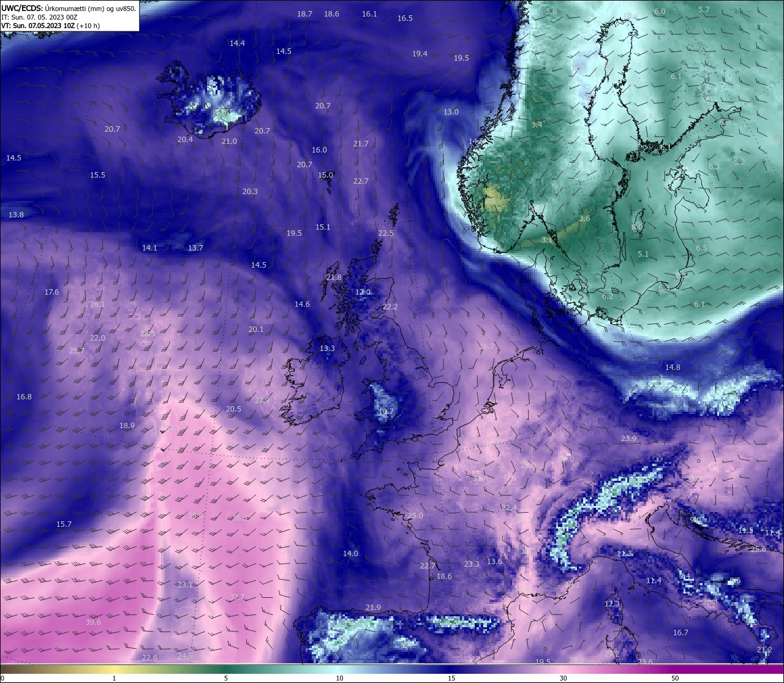Click the 5.8 value at the top

[x=551, y=12]
